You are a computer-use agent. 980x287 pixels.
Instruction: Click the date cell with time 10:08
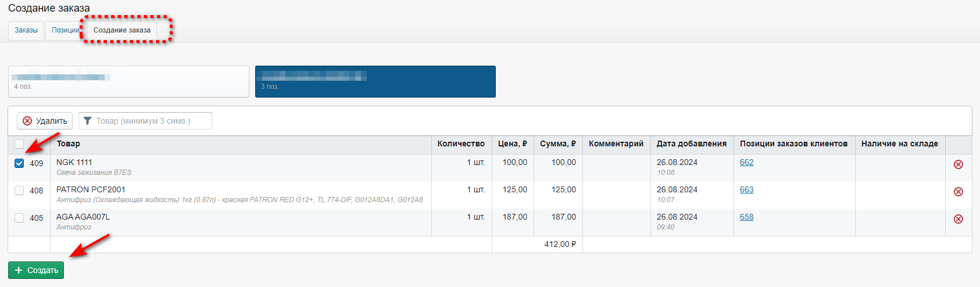tap(692, 167)
